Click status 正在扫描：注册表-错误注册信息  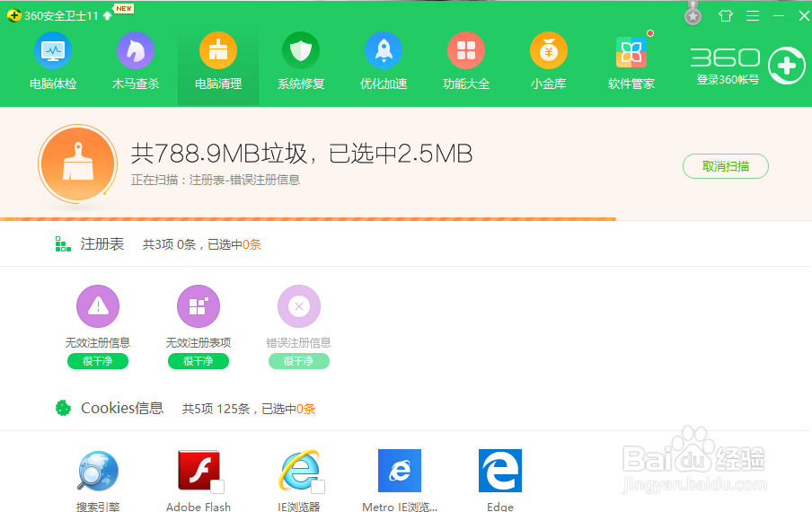[x=216, y=180]
